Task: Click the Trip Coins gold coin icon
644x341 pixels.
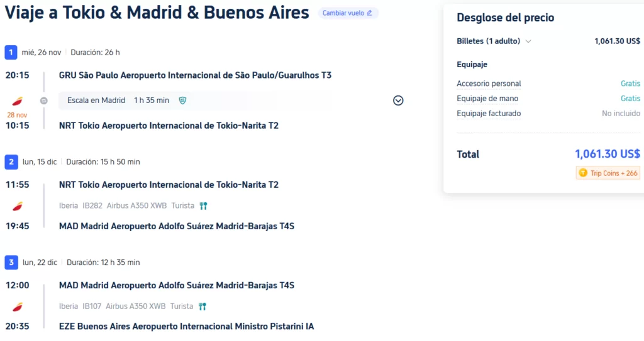Action: click(583, 173)
